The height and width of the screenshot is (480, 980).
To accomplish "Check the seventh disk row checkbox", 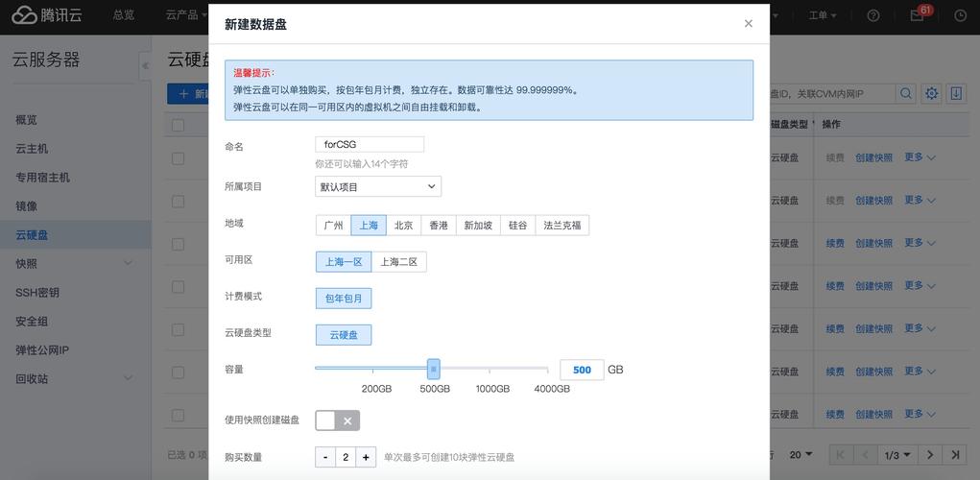I will [x=179, y=415].
